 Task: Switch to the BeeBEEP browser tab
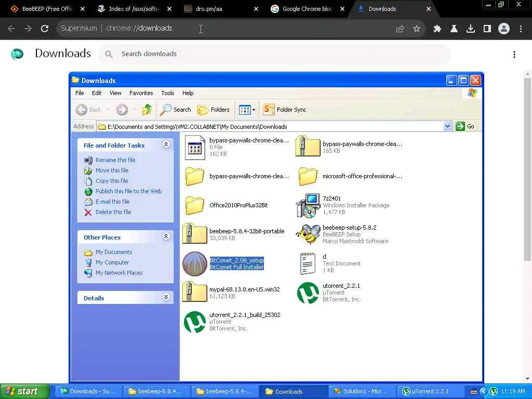48,9
